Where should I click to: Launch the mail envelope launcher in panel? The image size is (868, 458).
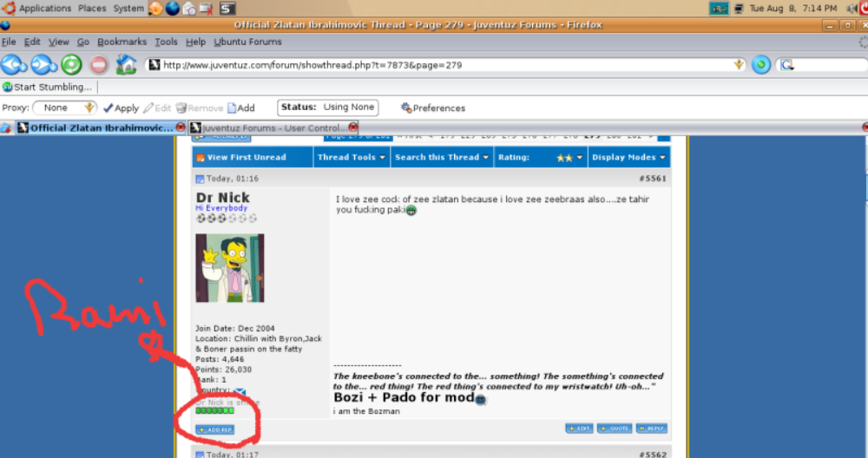189,9
